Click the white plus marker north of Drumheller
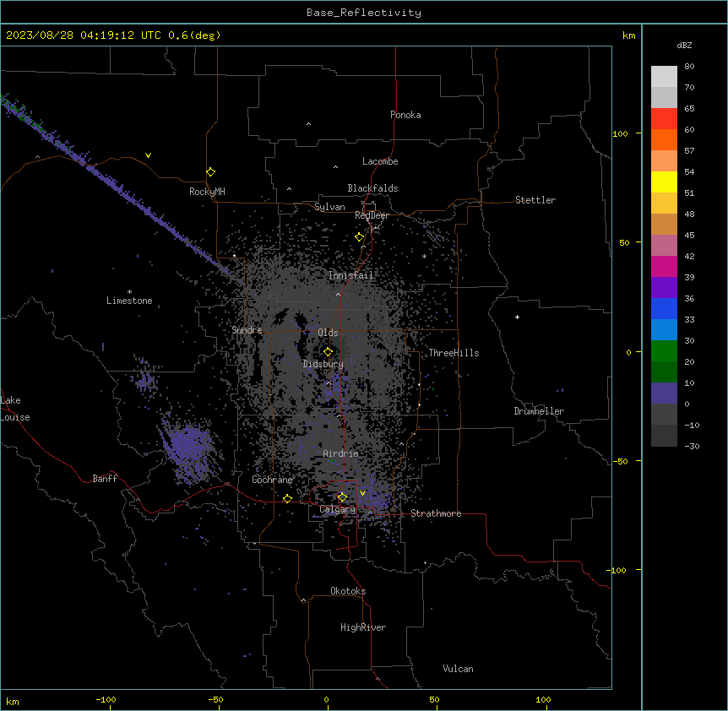The height and width of the screenshot is (711, 728). point(517,317)
